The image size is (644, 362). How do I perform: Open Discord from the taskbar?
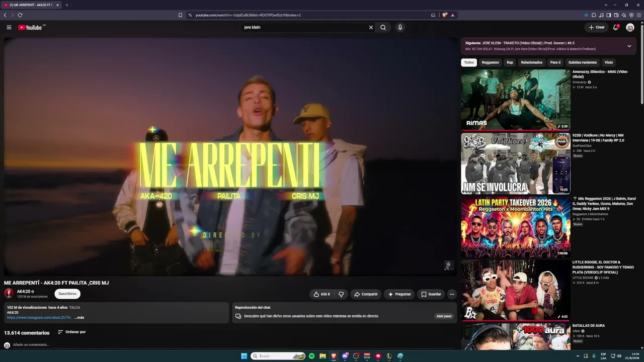pos(345,356)
